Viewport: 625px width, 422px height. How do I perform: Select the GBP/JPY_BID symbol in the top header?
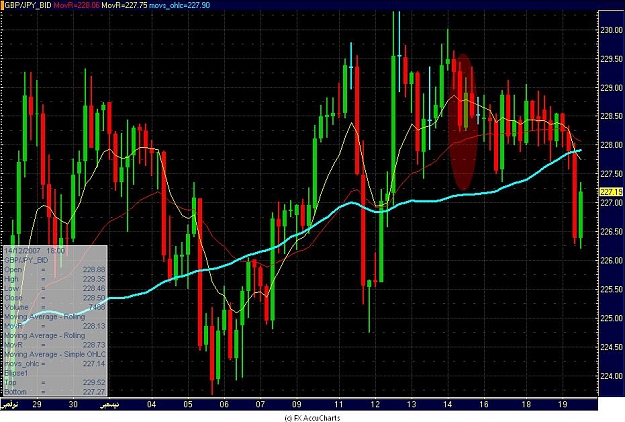[x=27, y=5]
